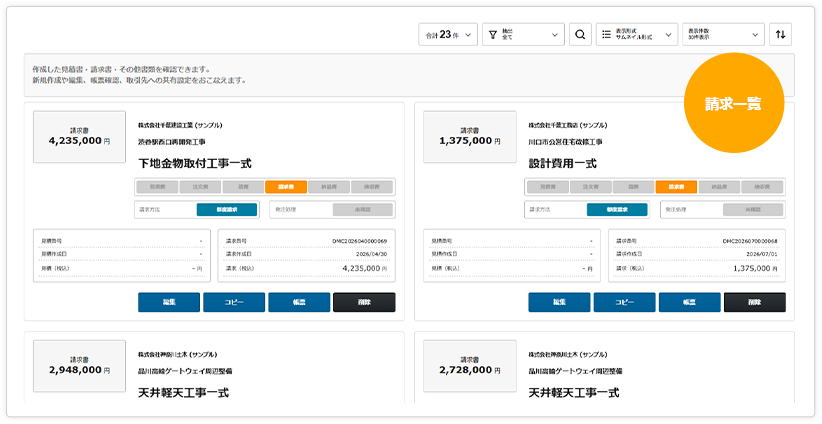
Task: Open the search magnifier button
Action: pyautogui.click(x=580, y=35)
